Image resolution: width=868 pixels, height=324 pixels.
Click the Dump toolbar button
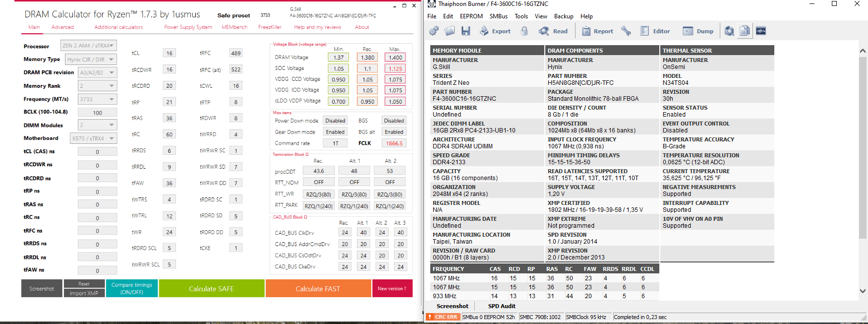698,31
